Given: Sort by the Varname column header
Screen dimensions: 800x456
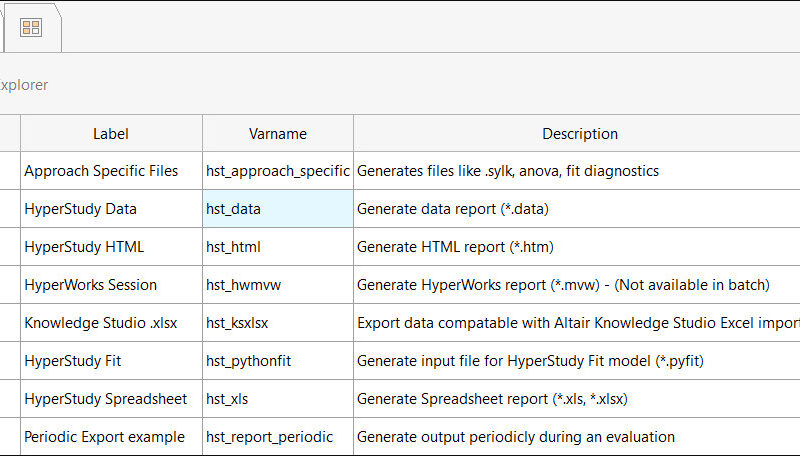Looking at the screenshot, I should pos(278,134).
